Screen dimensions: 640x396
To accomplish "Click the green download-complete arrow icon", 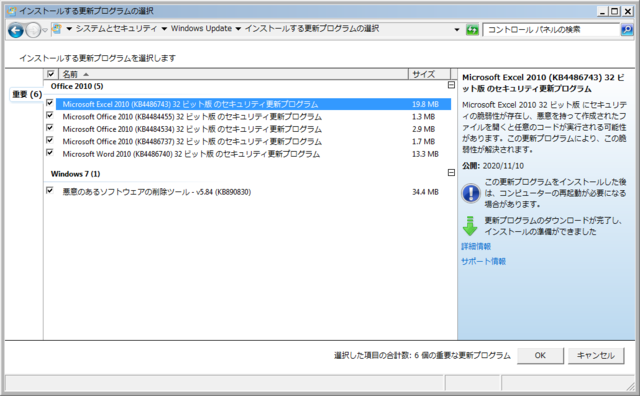I will (470, 226).
